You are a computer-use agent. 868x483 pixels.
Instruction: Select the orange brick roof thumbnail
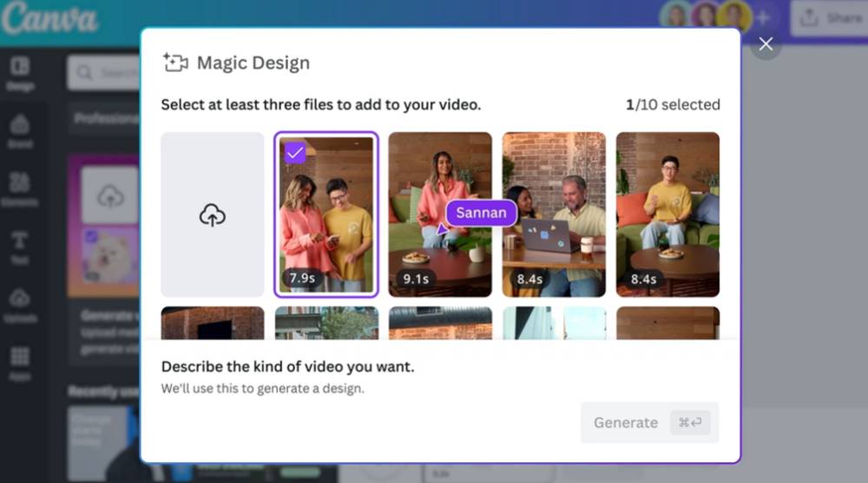pos(440,323)
